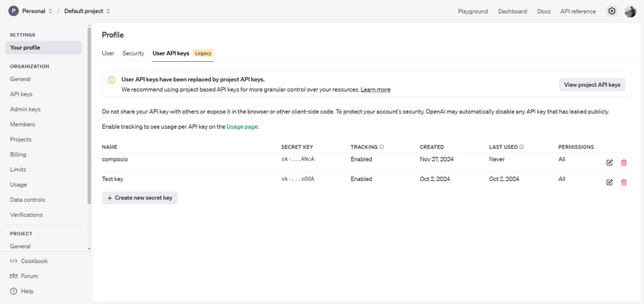The height and width of the screenshot is (304, 644).
Task: Click the Last Used info icon
Action: [x=522, y=147]
